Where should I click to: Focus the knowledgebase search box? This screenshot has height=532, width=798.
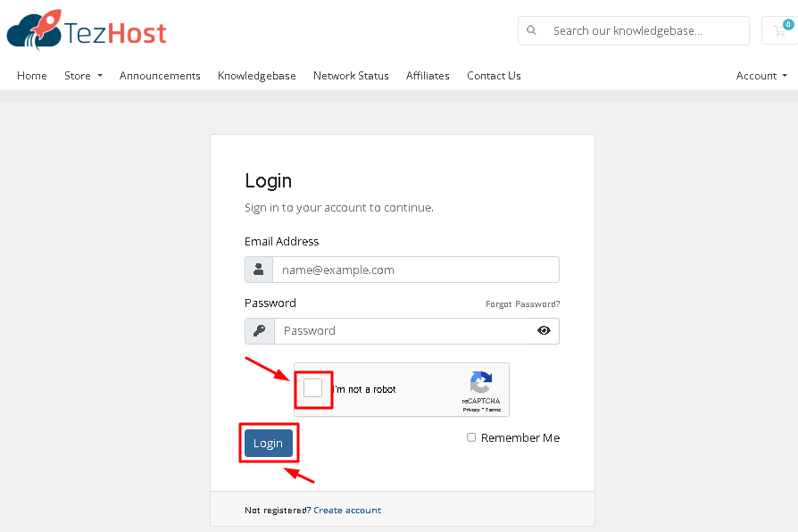(x=643, y=30)
